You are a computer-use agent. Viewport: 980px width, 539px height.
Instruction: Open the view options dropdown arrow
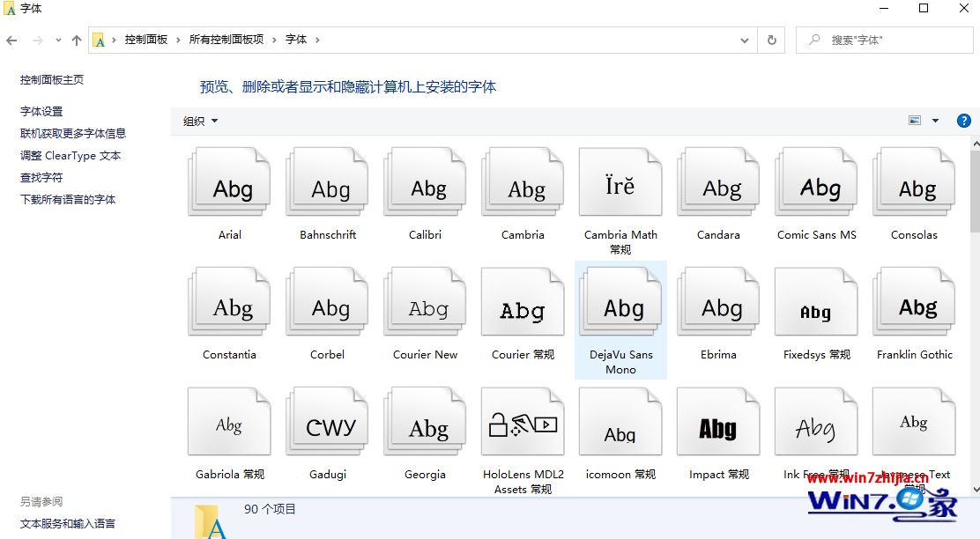point(936,121)
